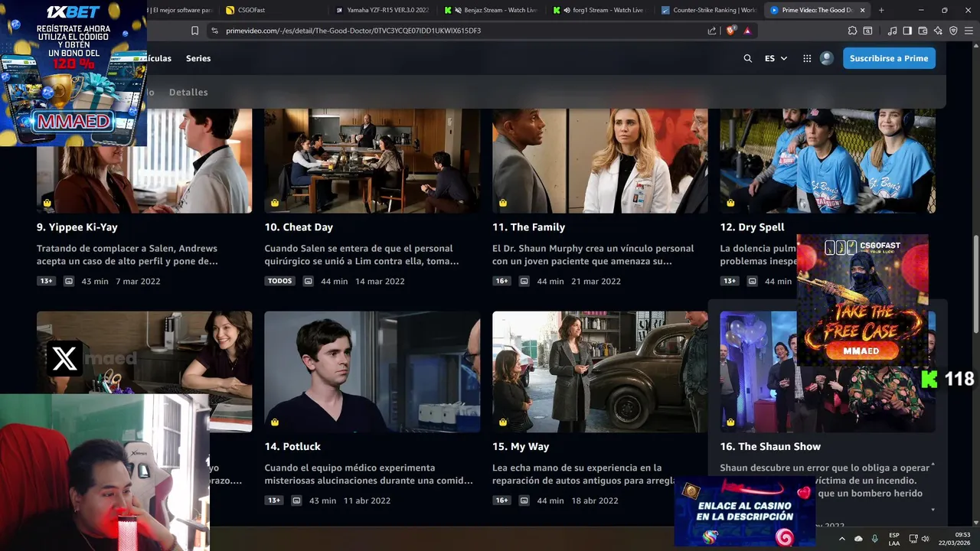
Task: Open episode title 9. Yippee Ki-Yay
Action: coord(77,227)
